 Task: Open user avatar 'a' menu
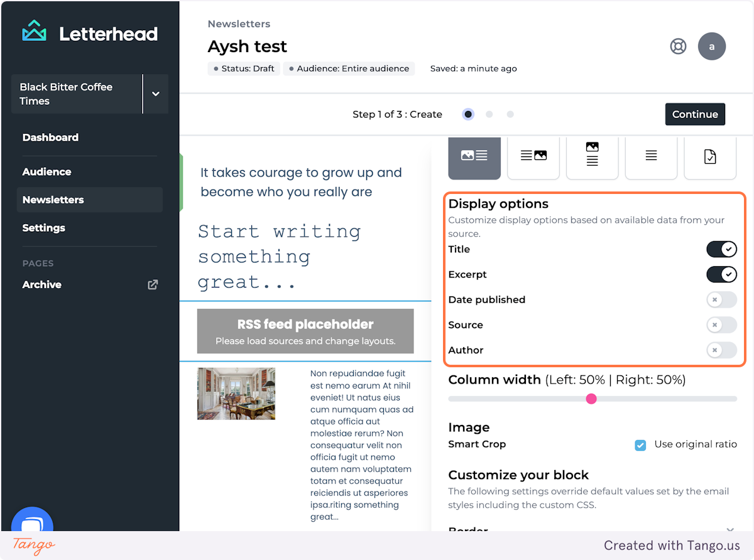[x=712, y=46]
